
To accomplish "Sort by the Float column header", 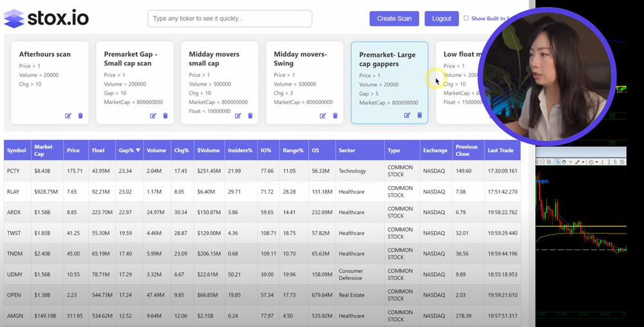I will coord(102,150).
